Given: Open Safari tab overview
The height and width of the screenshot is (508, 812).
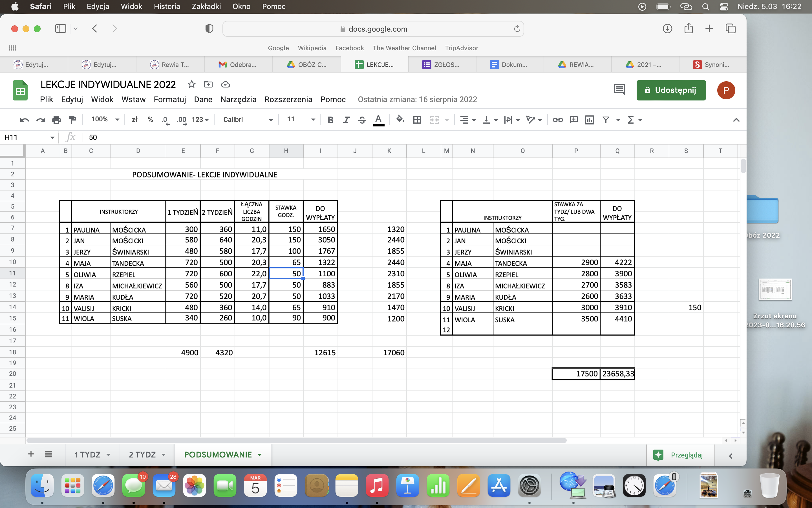Looking at the screenshot, I should [x=731, y=29].
